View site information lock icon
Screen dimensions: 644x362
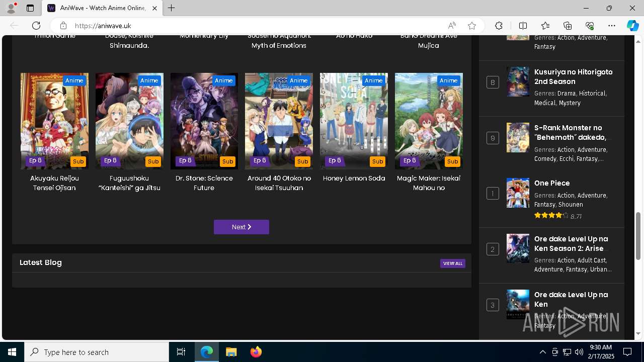click(x=63, y=26)
